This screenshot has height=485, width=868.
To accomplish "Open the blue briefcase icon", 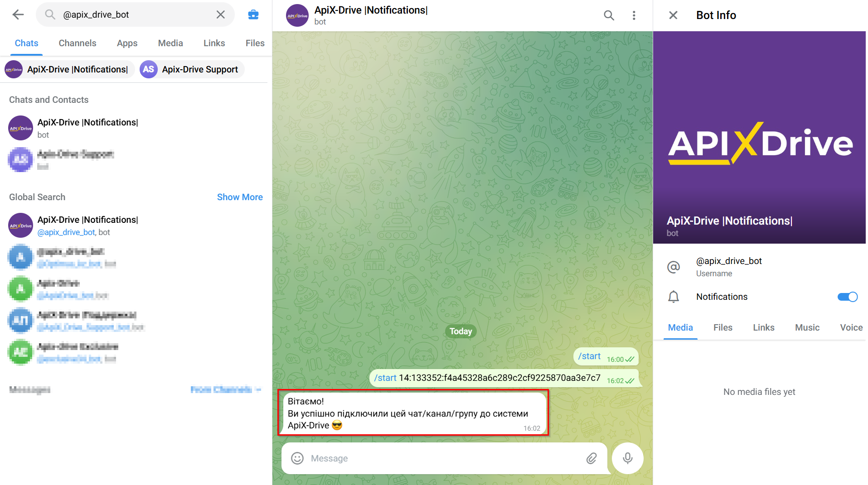I will point(253,14).
